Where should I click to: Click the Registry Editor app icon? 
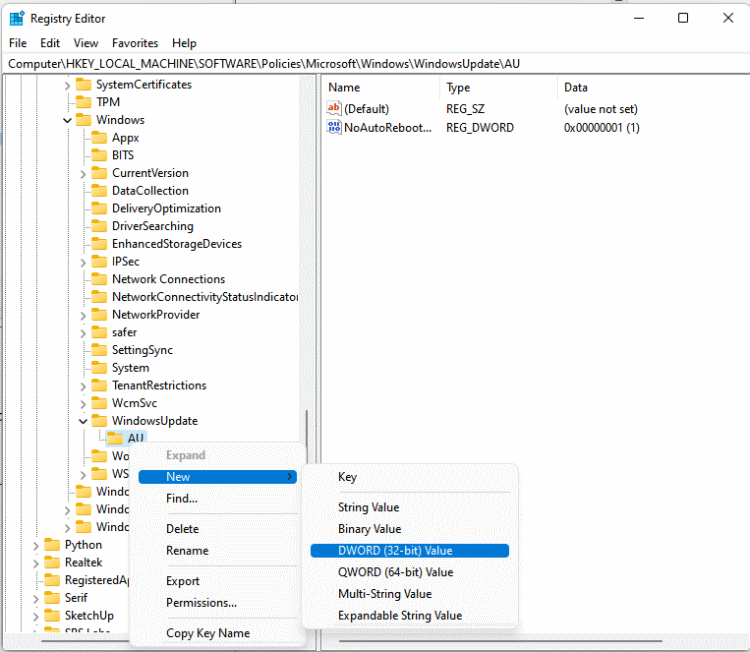tap(17, 18)
